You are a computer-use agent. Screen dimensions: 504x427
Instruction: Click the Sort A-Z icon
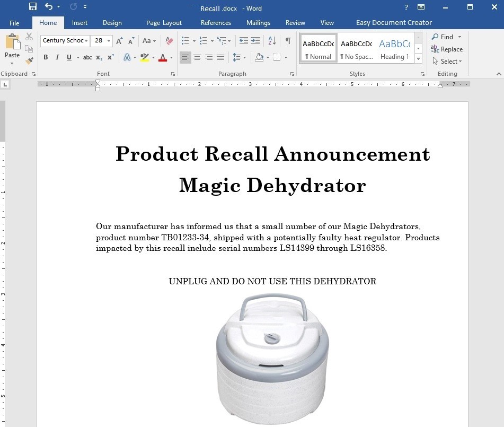point(272,40)
